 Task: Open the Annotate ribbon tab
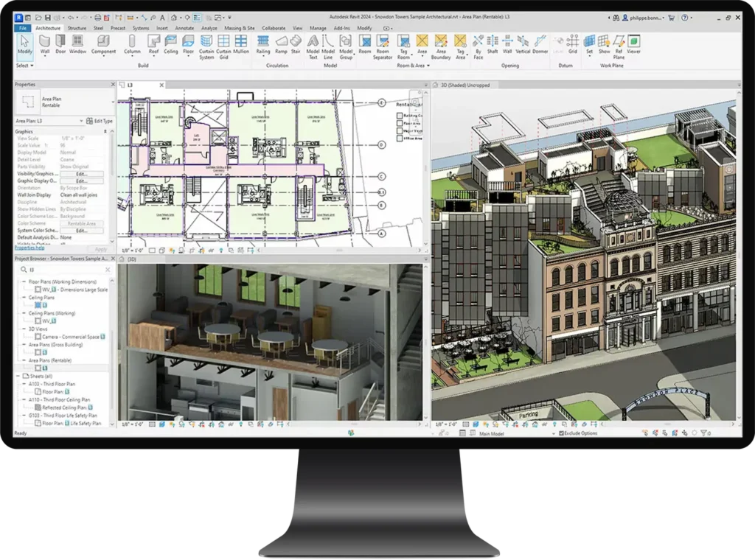[184, 28]
